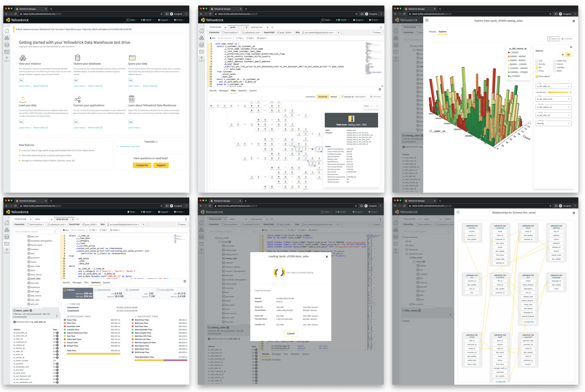Screen dimensions: 585x392
Task: Click the Table Scan catalog_sales node icon
Action: 351,119
